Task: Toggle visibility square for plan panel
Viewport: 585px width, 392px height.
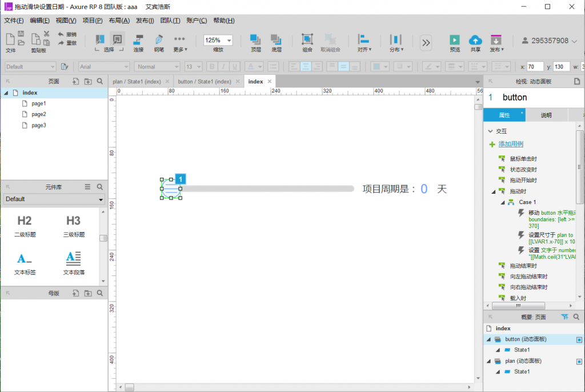Action: [x=579, y=361]
